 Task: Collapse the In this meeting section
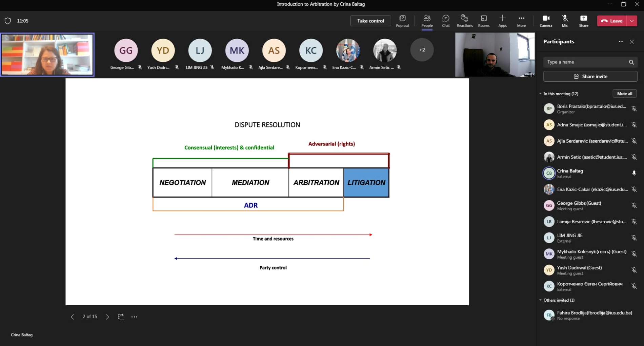(541, 94)
